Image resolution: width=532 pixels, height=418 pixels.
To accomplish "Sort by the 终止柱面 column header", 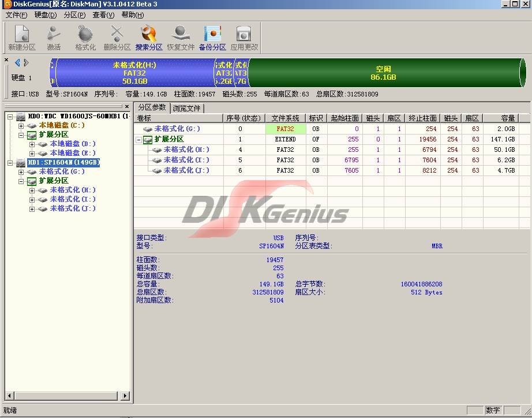I will click(423, 118).
